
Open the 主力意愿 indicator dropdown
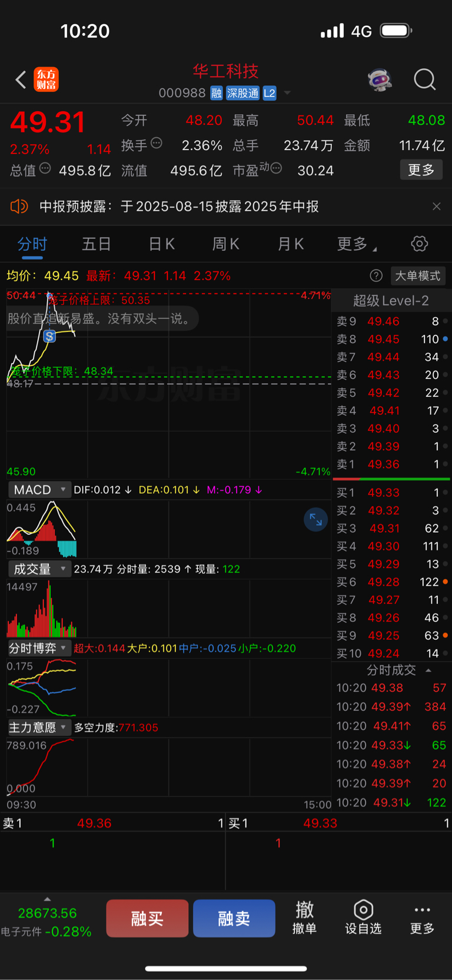pos(39,727)
